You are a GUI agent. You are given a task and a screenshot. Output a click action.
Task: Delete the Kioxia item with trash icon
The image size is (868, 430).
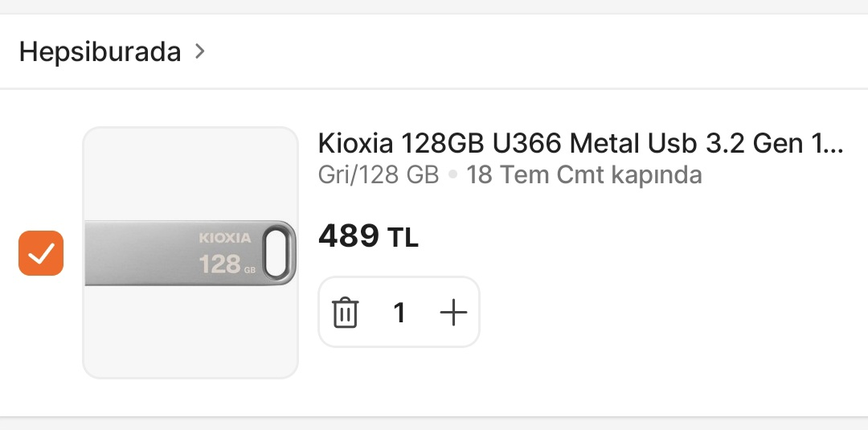coord(345,313)
